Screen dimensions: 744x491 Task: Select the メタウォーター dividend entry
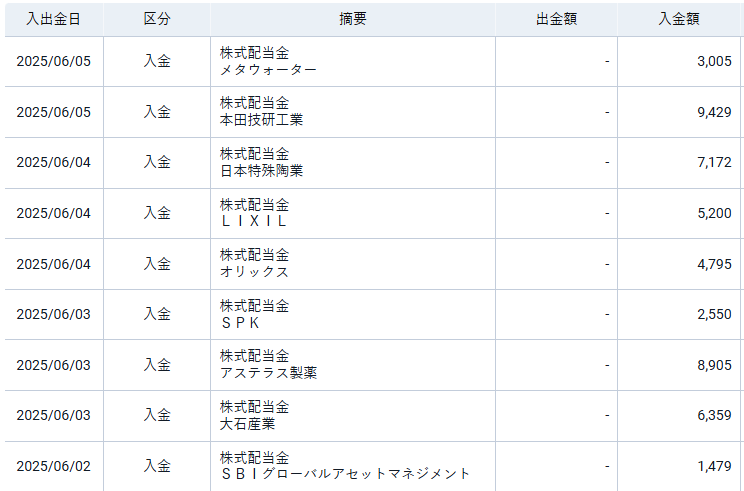tap(372, 62)
